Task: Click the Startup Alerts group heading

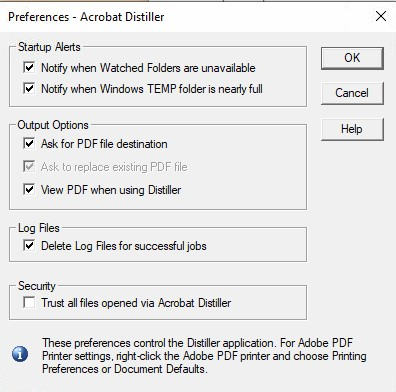Action: point(49,47)
